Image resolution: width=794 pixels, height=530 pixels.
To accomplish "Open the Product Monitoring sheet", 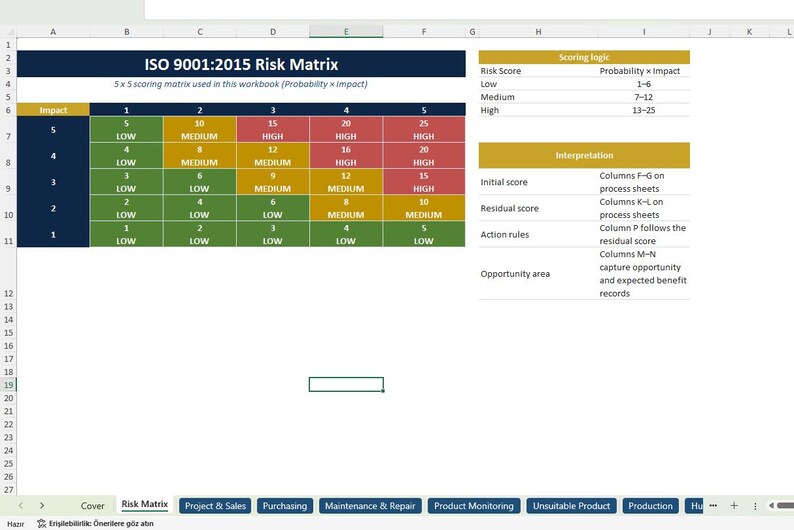I will [x=473, y=506].
